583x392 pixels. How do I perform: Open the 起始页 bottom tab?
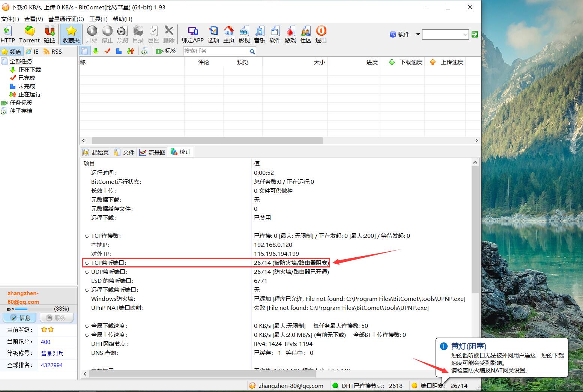click(x=96, y=152)
